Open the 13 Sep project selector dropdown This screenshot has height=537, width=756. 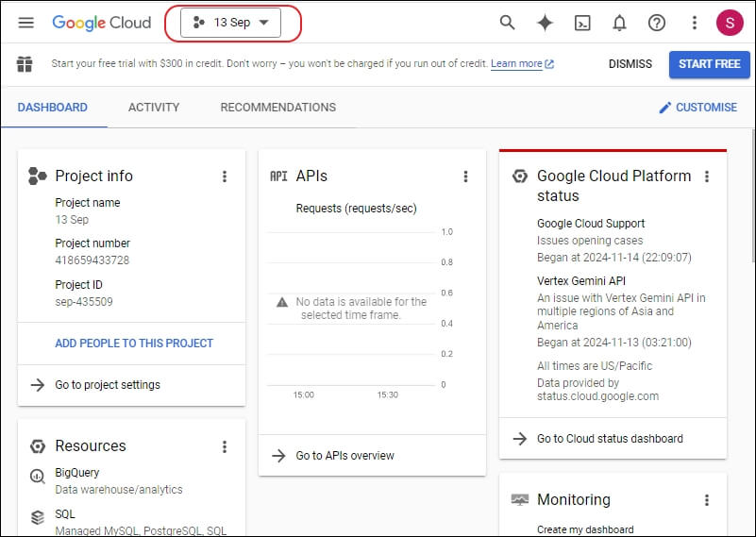[x=230, y=23]
